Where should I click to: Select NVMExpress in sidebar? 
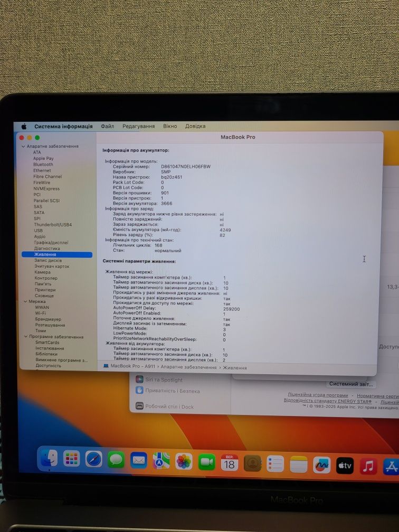click(x=46, y=188)
